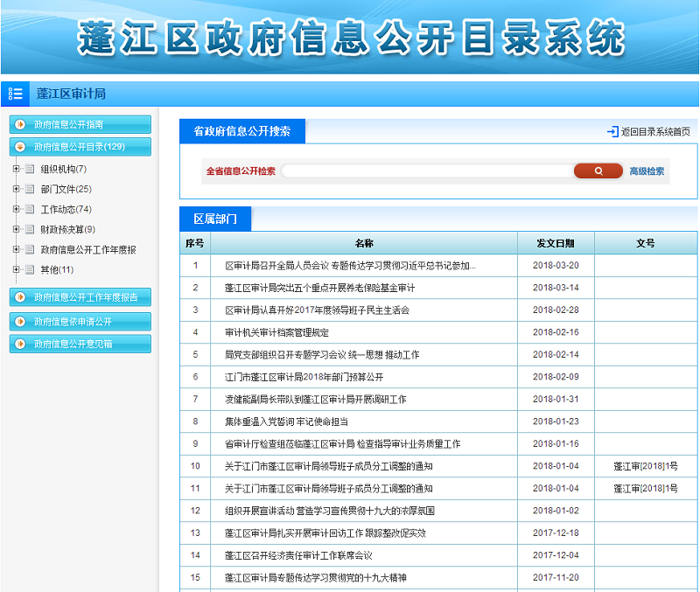The width and height of the screenshot is (700, 592).
Task: Collapse the 政府信息公开目录(129) section
Action: point(20,147)
